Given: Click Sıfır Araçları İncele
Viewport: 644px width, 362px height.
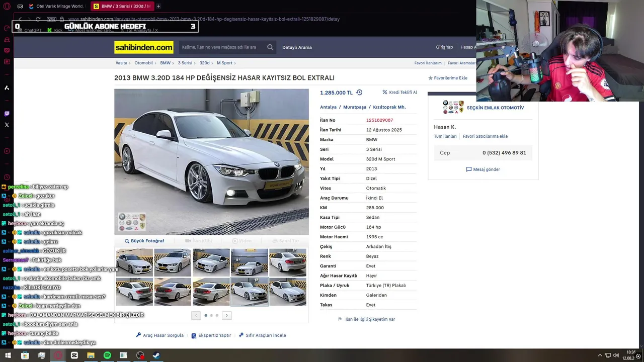Looking at the screenshot, I should pyautogui.click(x=262, y=335).
